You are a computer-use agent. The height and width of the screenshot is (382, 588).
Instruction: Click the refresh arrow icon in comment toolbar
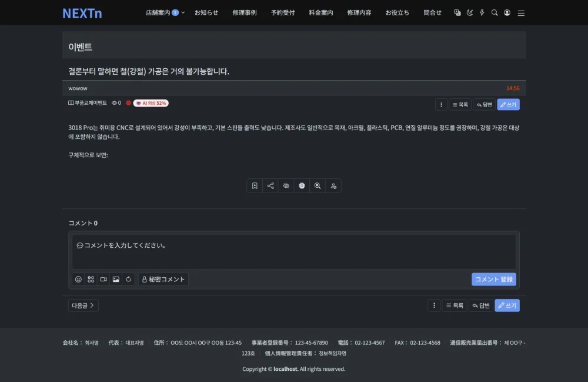pos(128,279)
